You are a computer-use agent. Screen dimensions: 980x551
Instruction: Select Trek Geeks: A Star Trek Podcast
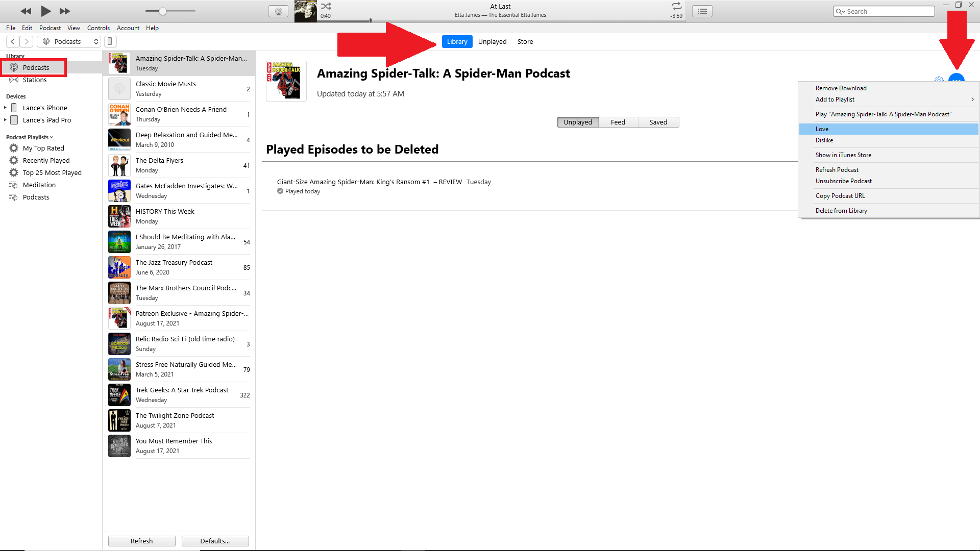(179, 395)
